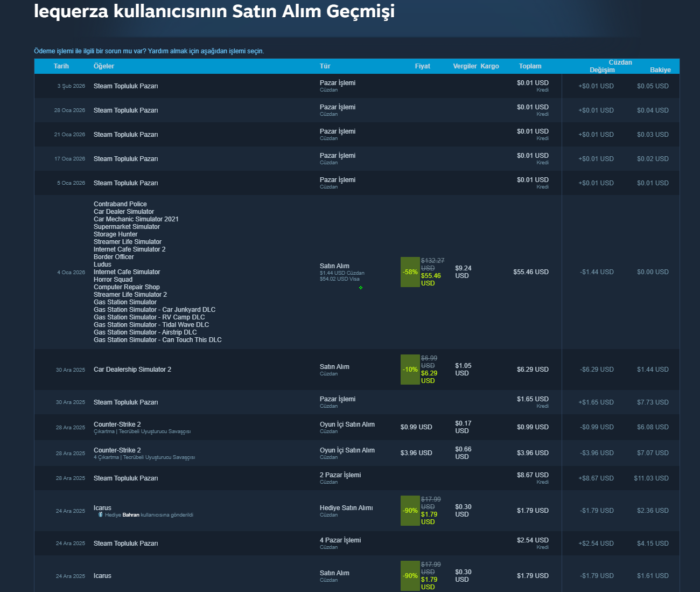Click the +$8.67 USD wallet change
Viewport: 700px width, 592px height.
(x=596, y=478)
